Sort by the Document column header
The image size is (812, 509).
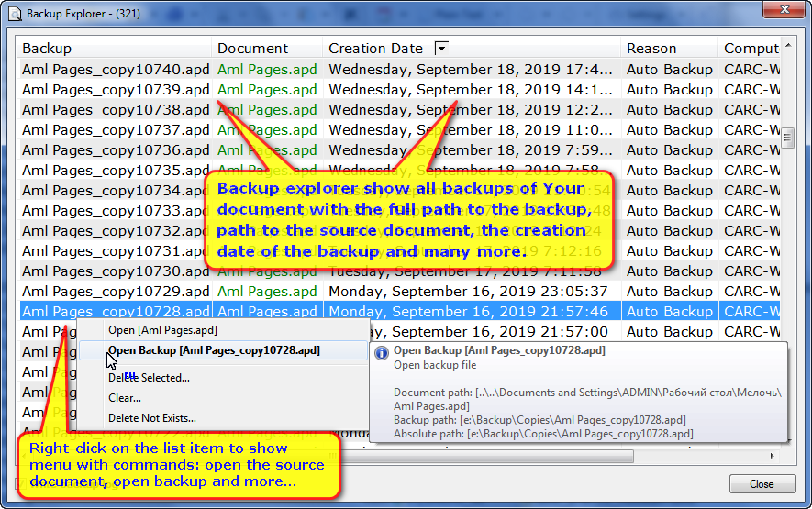(x=267, y=49)
